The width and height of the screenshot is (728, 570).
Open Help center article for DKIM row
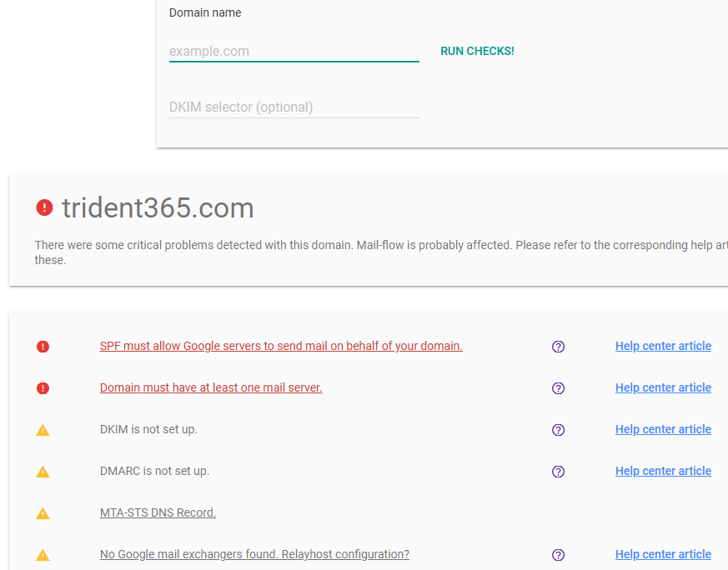click(663, 429)
